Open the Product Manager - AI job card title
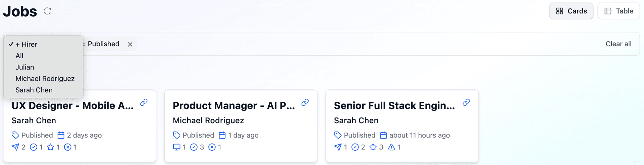The width and height of the screenshot is (644, 165). (233, 106)
